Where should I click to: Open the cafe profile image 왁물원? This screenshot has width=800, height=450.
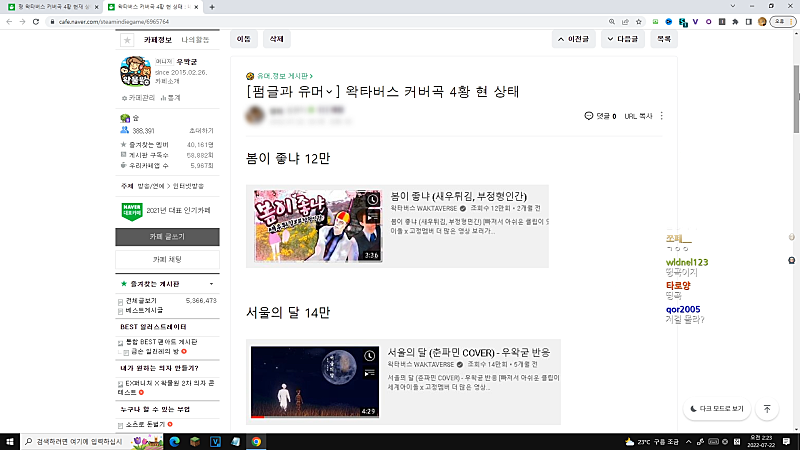point(135,71)
